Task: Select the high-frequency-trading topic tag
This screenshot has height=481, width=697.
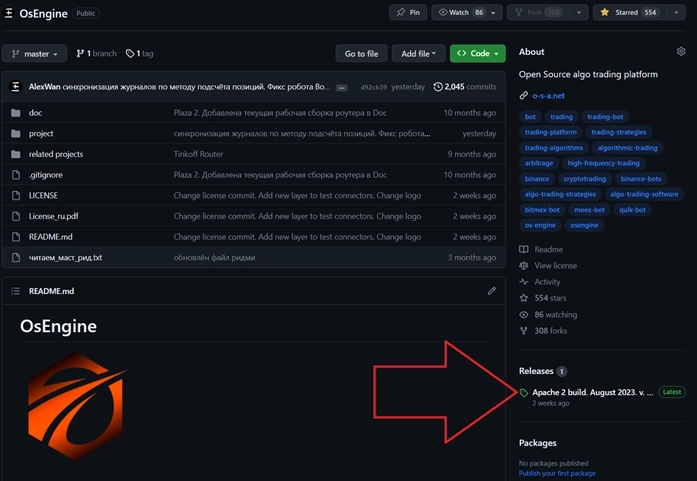Action: 603,163
